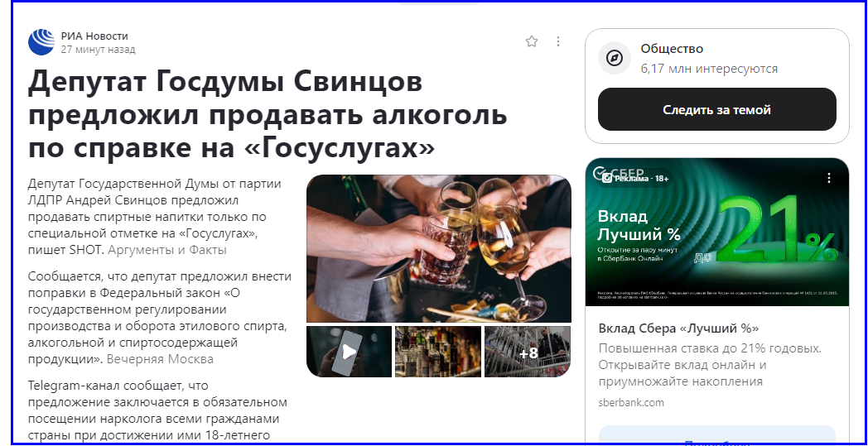
Task: Click the sberbank.com ad domain
Action: click(x=631, y=402)
